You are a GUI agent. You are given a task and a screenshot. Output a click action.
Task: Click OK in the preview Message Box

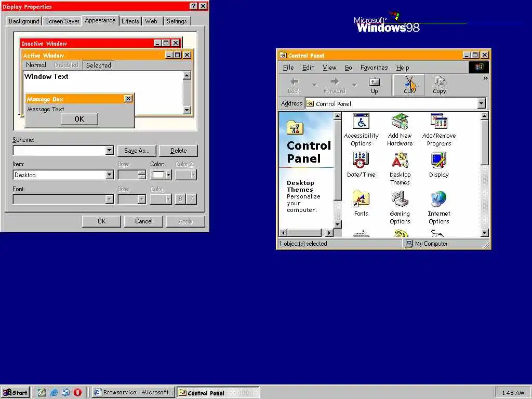pyautogui.click(x=79, y=119)
